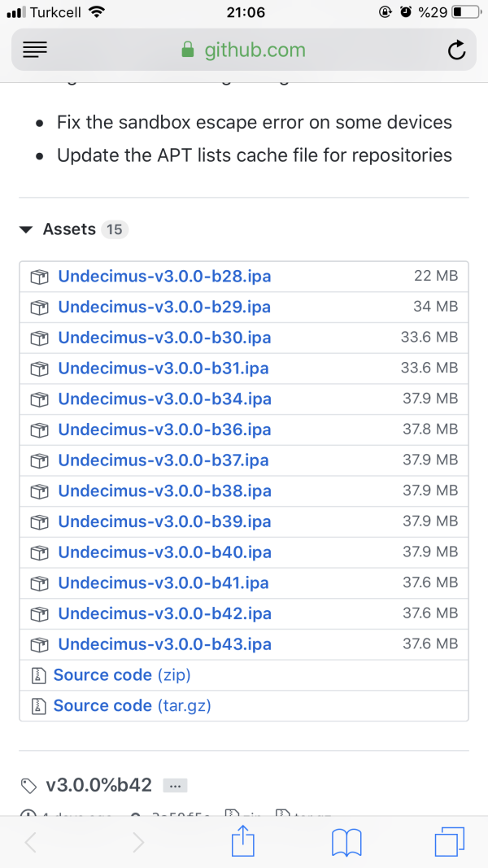
Task: Download Source code (tar.gz)
Action: pyautogui.click(x=132, y=706)
